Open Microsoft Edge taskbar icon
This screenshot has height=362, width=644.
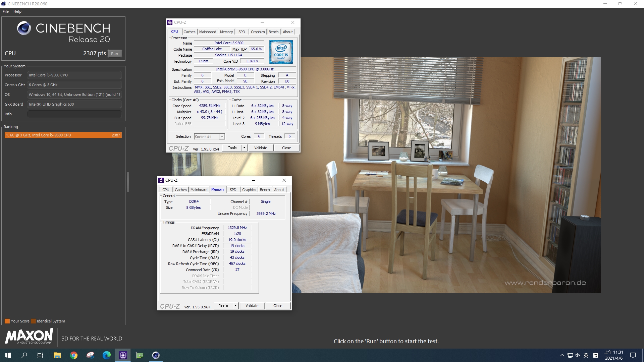107,355
